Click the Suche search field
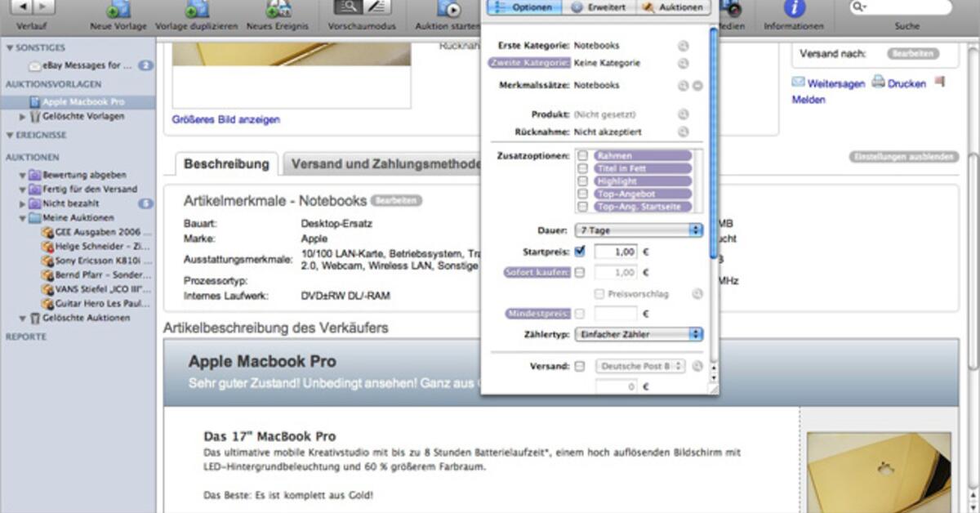 pos(901,7)
